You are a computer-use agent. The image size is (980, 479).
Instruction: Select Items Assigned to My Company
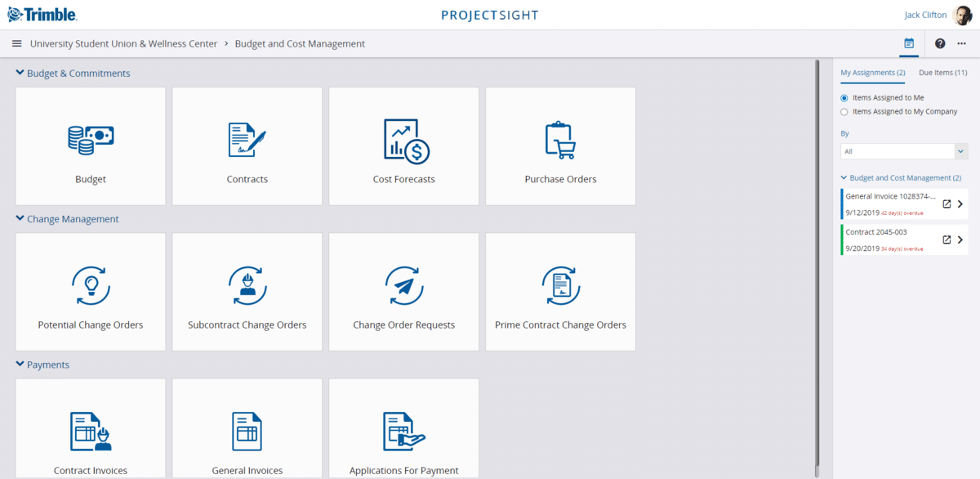pyautogui.click(x=844, y=111)
